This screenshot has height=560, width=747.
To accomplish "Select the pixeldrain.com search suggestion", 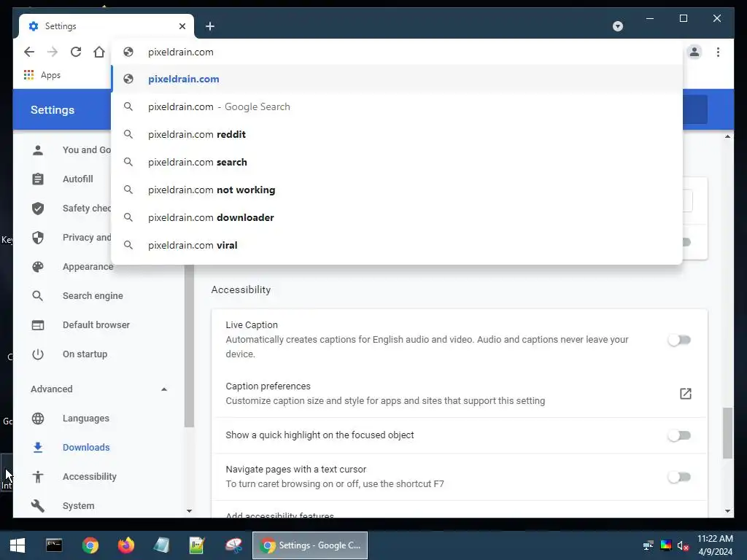I will 396,162.
